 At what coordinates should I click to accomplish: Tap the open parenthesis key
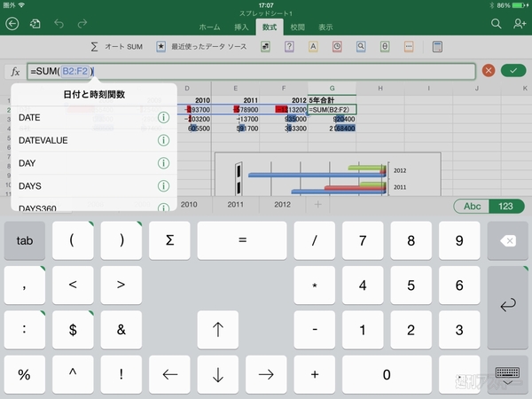73,240
